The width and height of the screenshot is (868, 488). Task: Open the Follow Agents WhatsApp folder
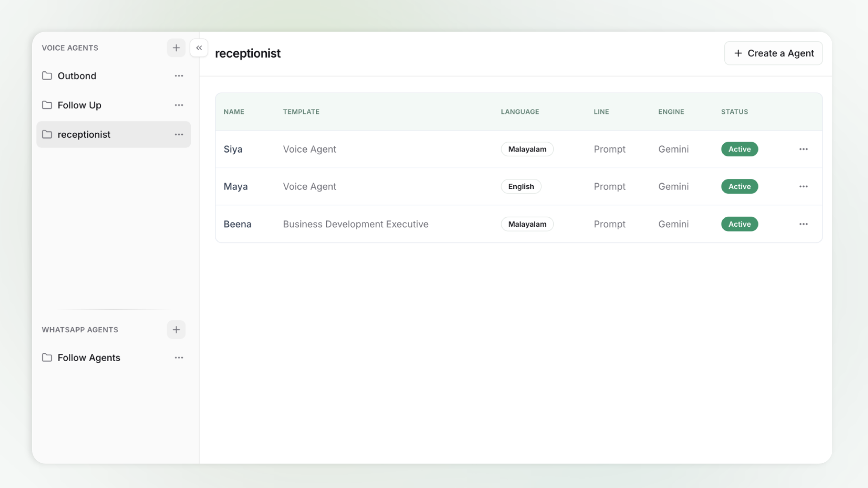point(113,358)
